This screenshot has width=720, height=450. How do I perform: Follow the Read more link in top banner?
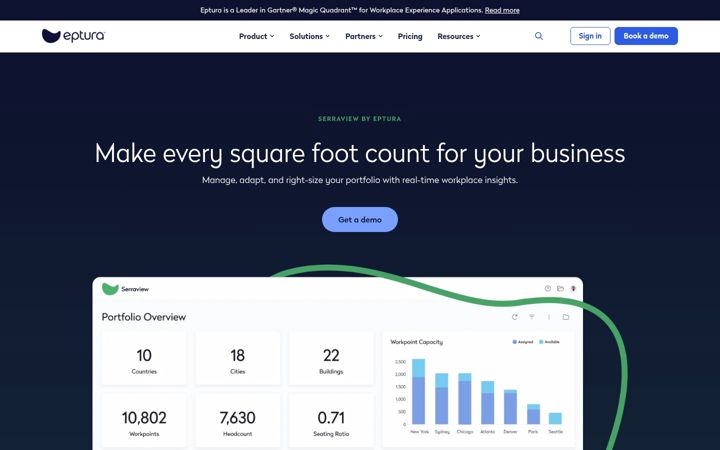502,10
